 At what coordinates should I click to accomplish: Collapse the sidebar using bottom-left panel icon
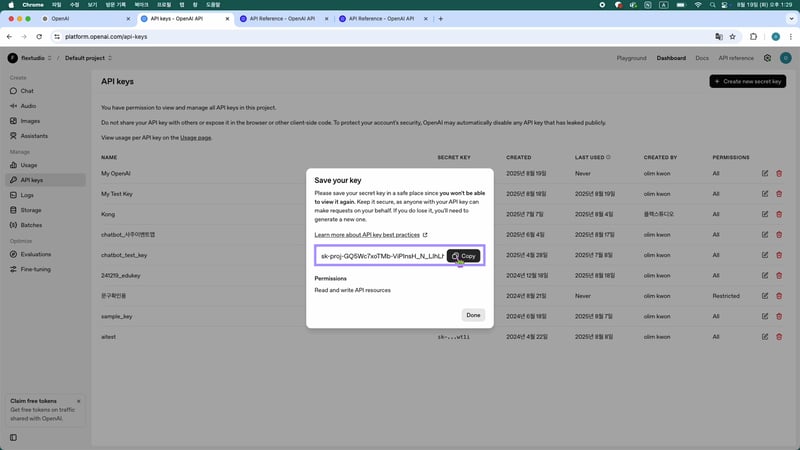tap(13, 437)
